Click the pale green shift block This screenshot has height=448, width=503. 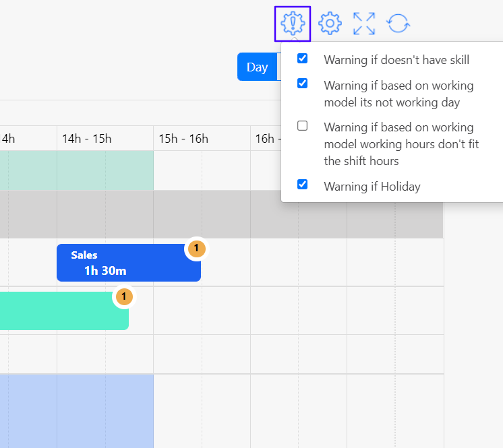pyautogui.click(x=74, y=170)
